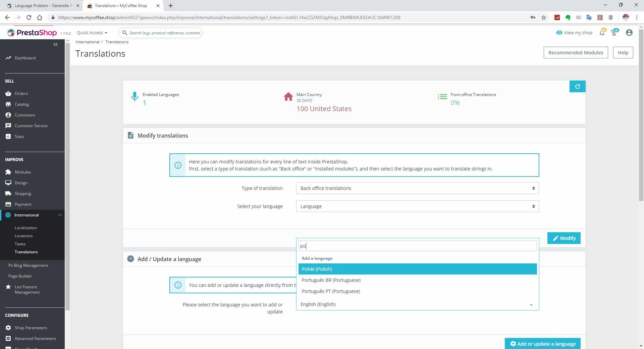Screen dimensions: 644x349
Task: Click the saved password key icon
Action: [x=533, y=17]
